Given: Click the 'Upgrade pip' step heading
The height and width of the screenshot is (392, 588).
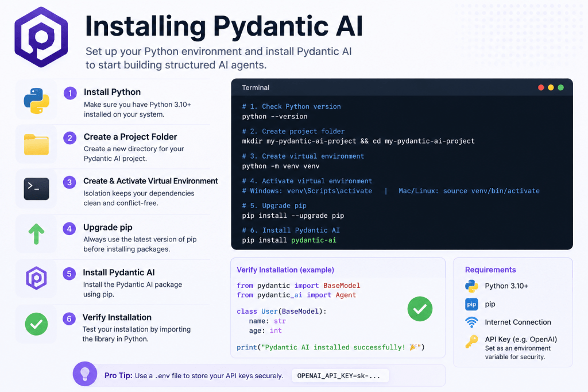Looking at the screenshot, I should tap(107, 228).
